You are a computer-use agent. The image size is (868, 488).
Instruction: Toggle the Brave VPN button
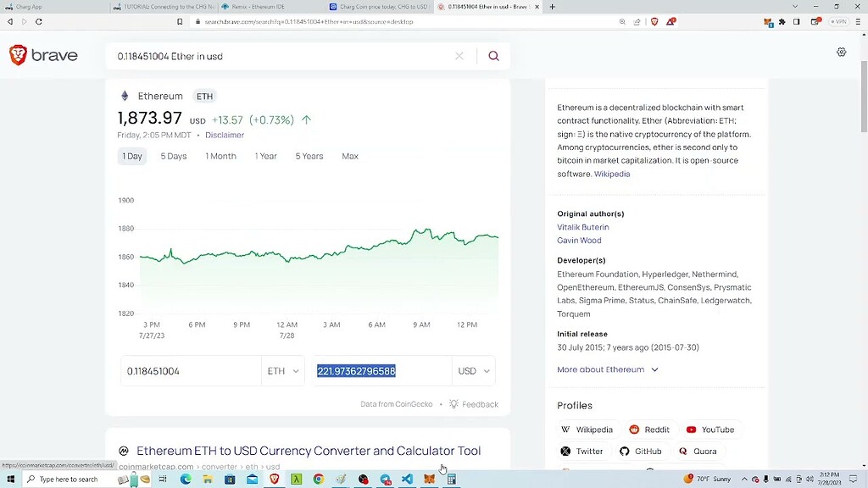838,21
